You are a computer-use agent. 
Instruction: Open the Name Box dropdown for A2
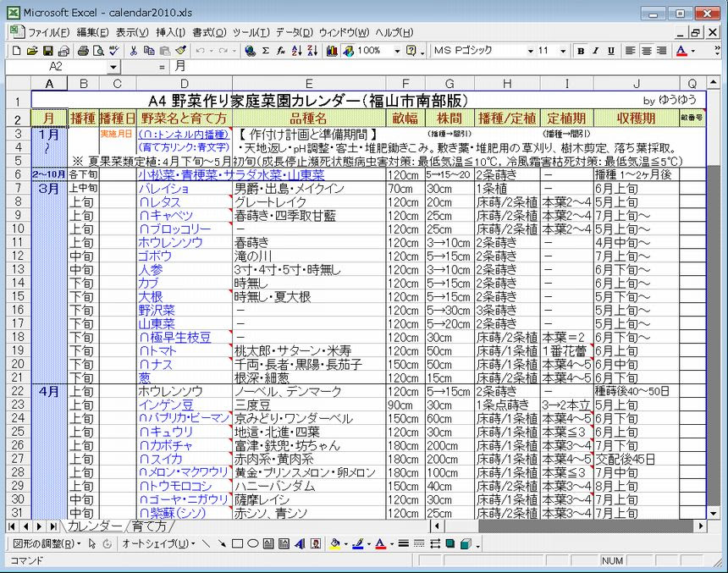click(113, 67)
